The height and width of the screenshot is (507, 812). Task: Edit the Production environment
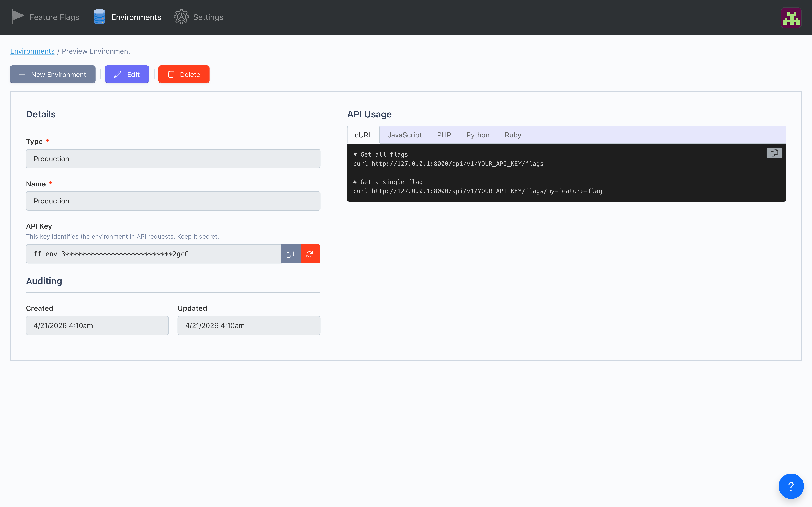point(127,74)
